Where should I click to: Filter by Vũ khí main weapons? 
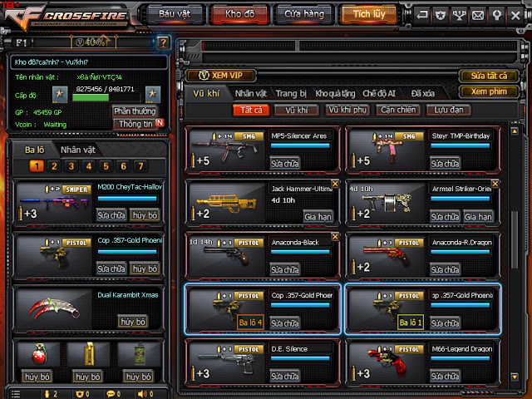297,111
